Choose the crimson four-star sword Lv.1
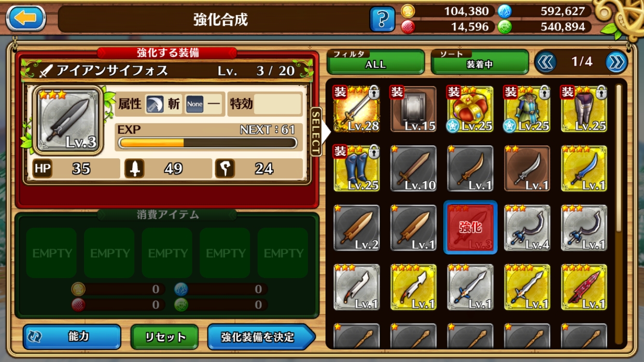The image size is (644, 362). pos(584,287)
